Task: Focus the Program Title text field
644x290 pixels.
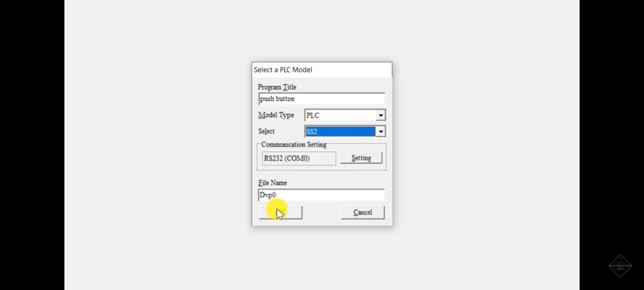Action: coord(322,99)
